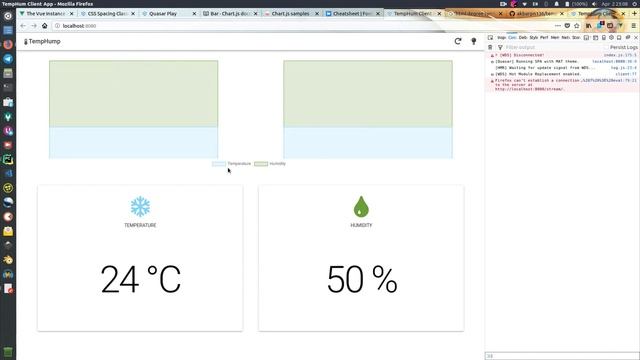Image resolution: width=640 pixels, height=360 pixels.
Task: Clear console output with trash icon
Action: click(490, 47)
